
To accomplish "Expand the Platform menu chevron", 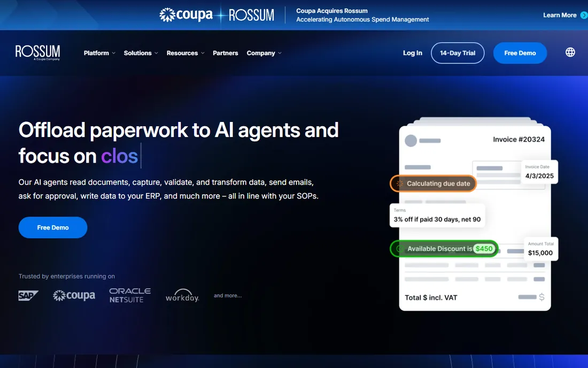I will pyautogui.click(x=114, y=53).
